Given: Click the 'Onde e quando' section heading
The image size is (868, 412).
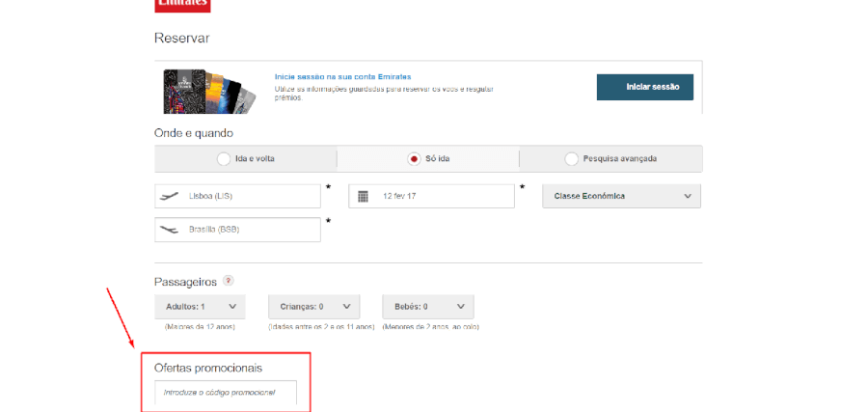Looking at the screenshot, I should point(194,133).
